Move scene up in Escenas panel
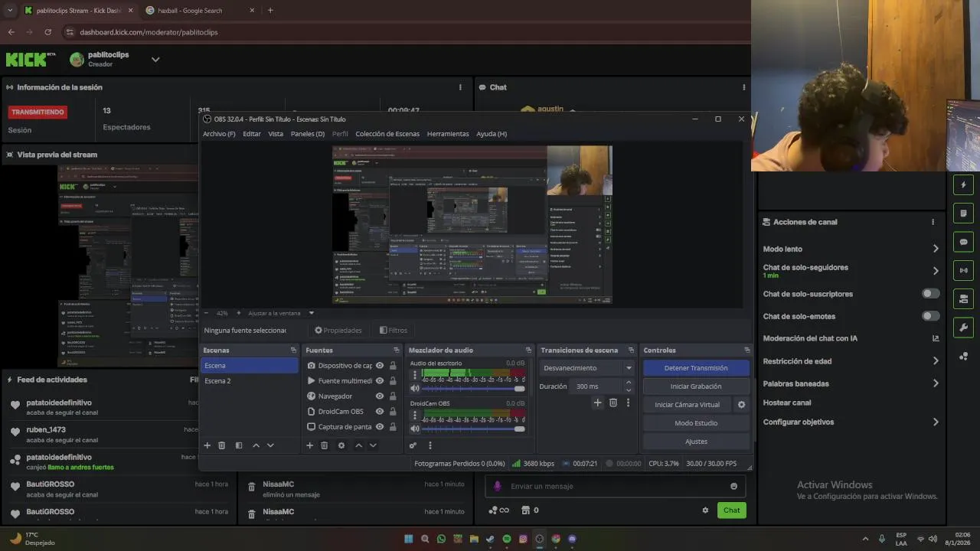This screenshot has width=980, height=551. click(x=256, y=445)
